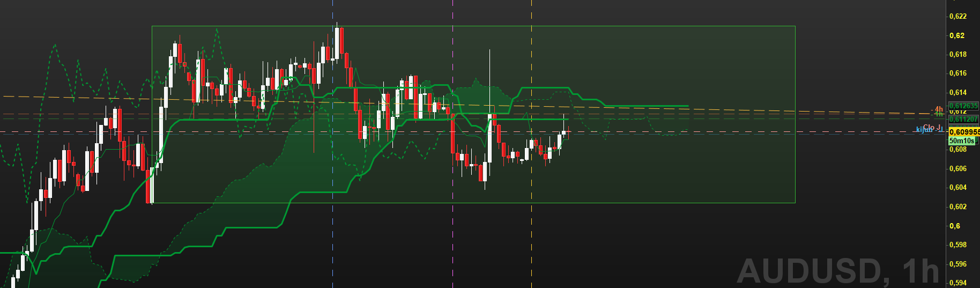The width and height of the screenshot is (980, 288).
Task: Click the 0,604 price axis label
Action: [958, 187]
